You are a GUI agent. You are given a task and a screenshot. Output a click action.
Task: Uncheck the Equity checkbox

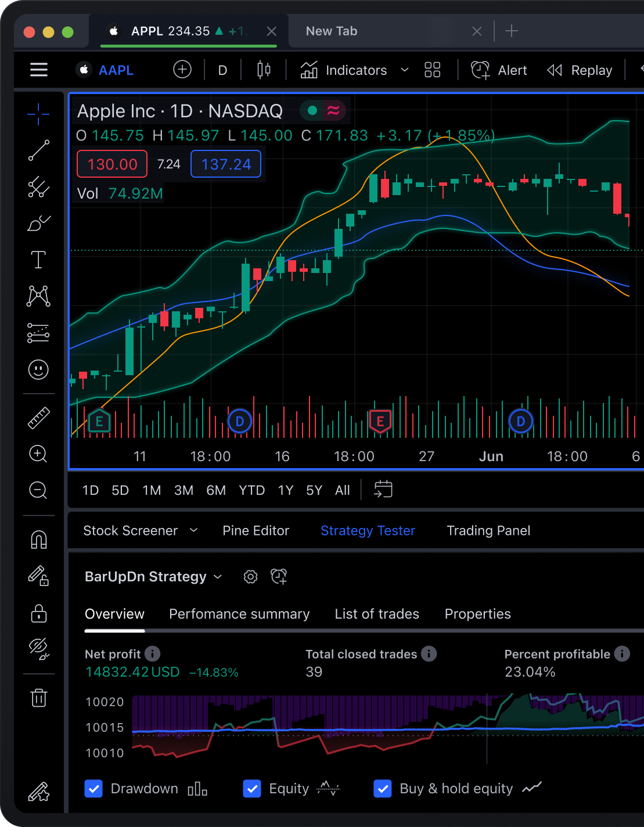click(252, 789)
